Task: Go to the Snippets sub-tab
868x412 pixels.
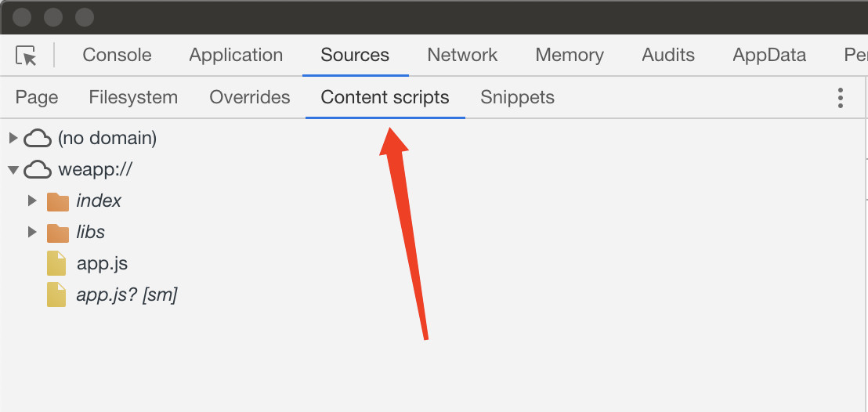Action: point(517,97)
